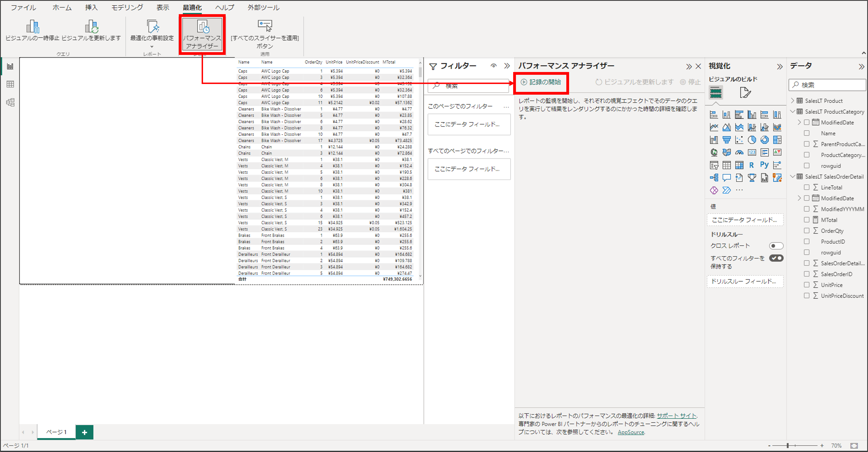Select the Treemap visual
Image resolution: width=868 pixels, height=452 pixels.
(x=777, y=140)
